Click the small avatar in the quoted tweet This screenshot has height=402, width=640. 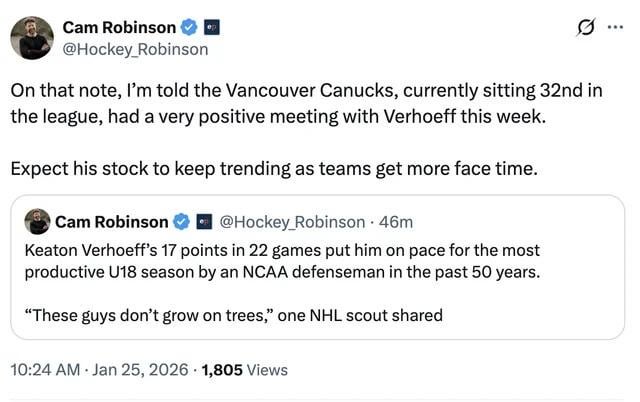37,222
